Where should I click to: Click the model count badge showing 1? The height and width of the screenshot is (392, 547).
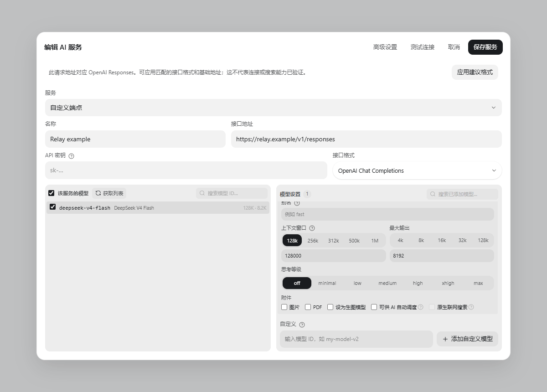click(x=307, y=194)
